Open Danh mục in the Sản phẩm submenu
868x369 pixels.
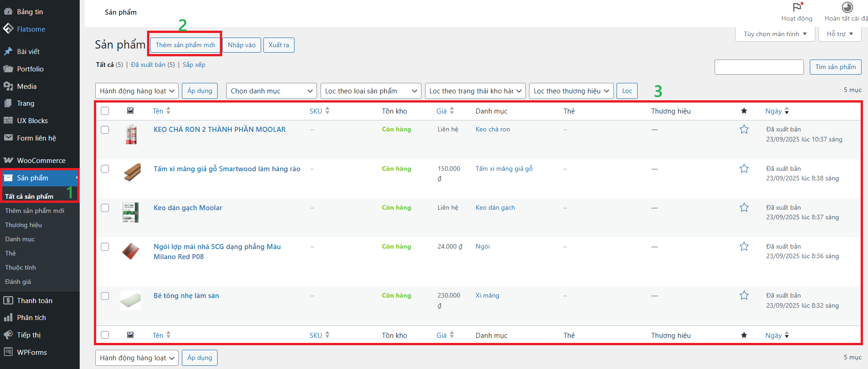pyautogui.click(x=20, y=239)
